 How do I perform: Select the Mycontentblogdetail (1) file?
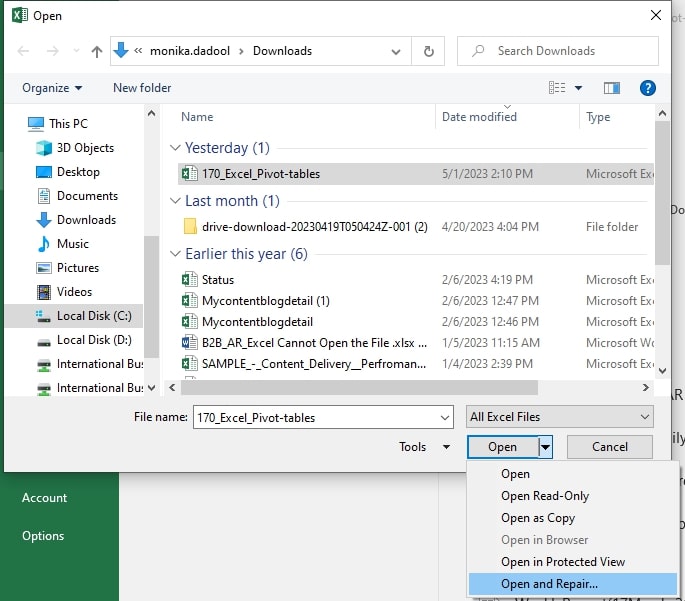(x=415, y=301)
